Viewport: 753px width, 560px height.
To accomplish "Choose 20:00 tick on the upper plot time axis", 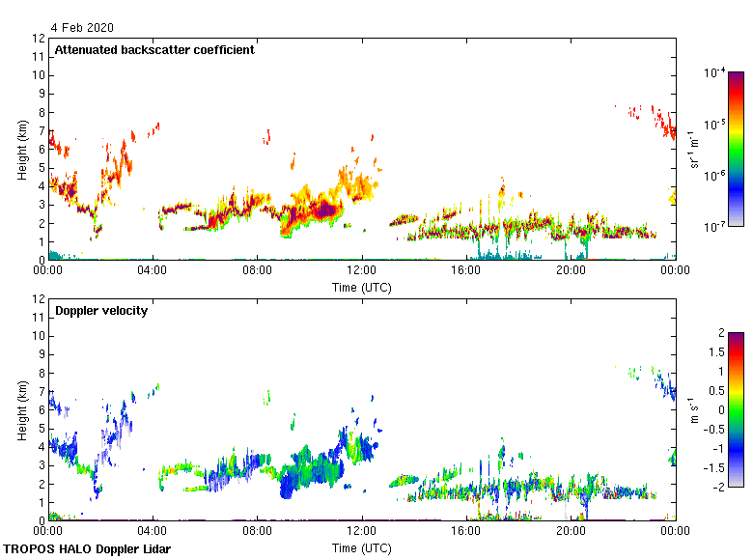I will (571, 272).
